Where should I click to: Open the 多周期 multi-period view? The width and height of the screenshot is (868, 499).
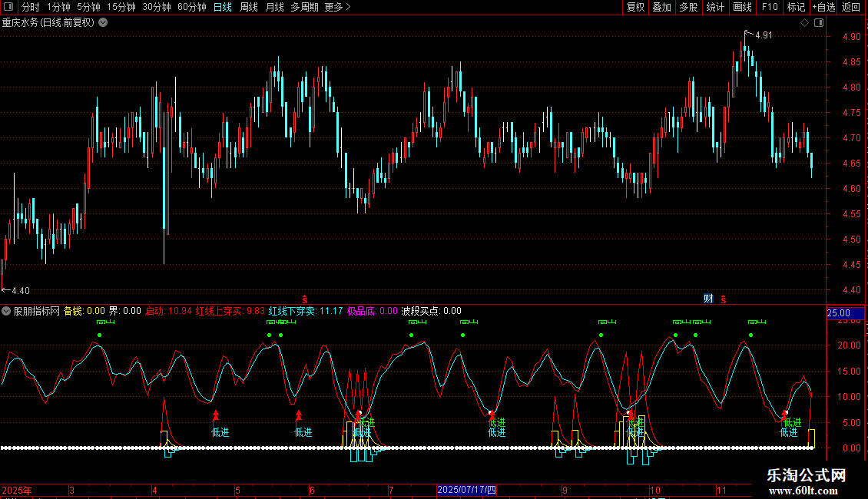304,7
